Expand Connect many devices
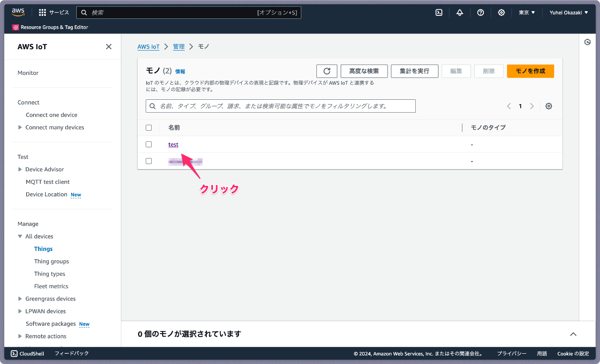This screenshot has width=600, height=364. 20,127
